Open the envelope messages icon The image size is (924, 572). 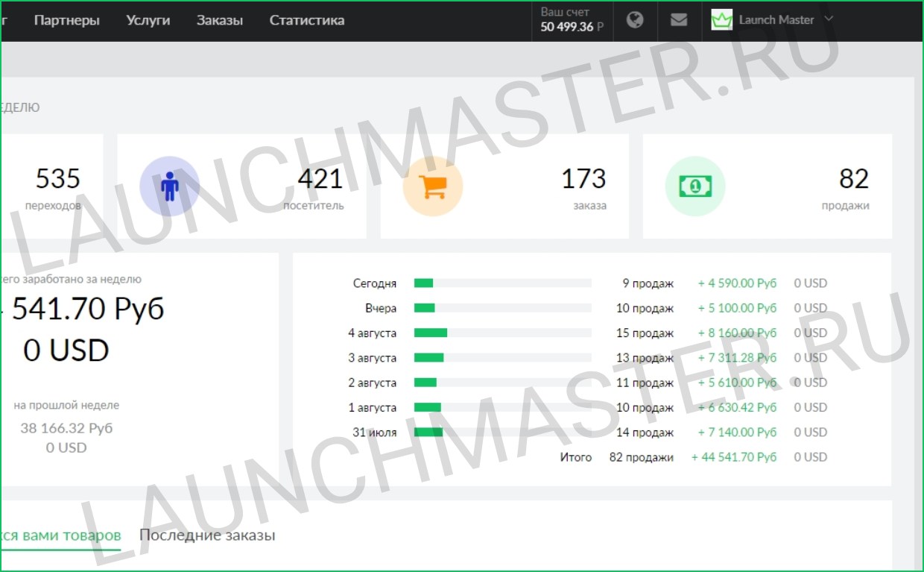coord(679,20)
